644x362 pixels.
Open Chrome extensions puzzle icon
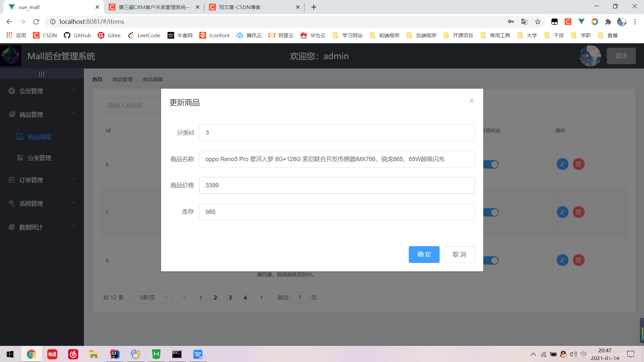(x=608, y=22)
